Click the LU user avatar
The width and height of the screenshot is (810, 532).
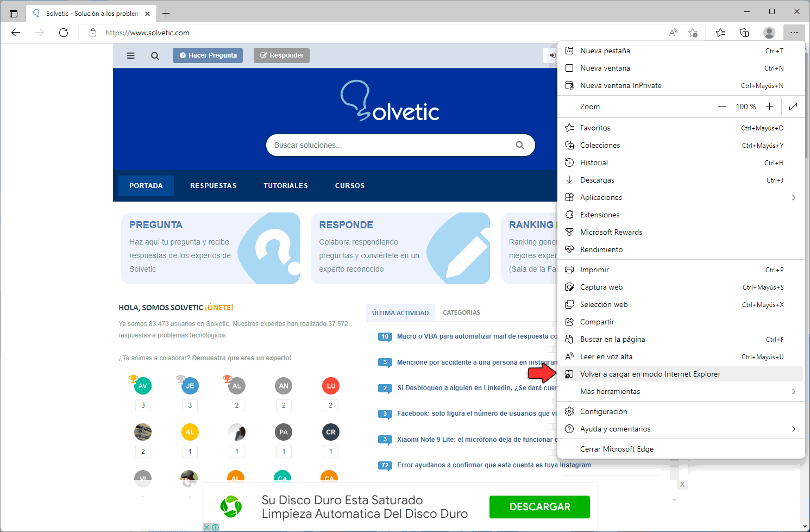pos(331,386)
